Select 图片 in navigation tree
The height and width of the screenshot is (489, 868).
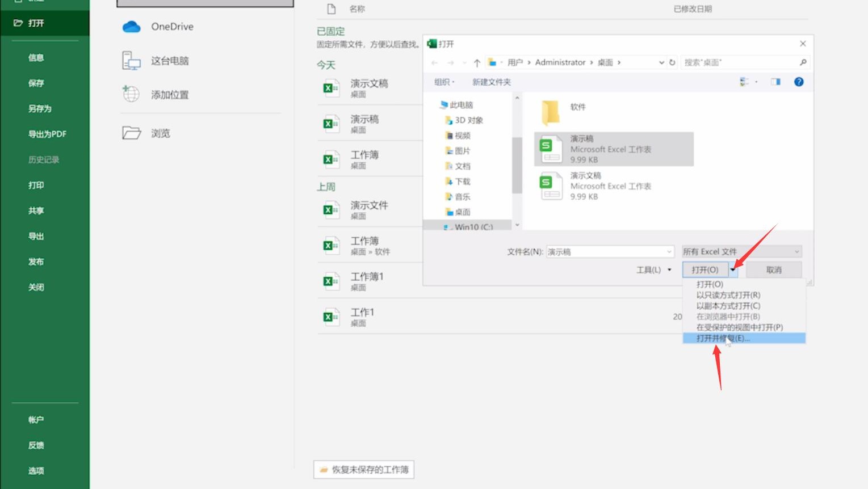[458, 151]
